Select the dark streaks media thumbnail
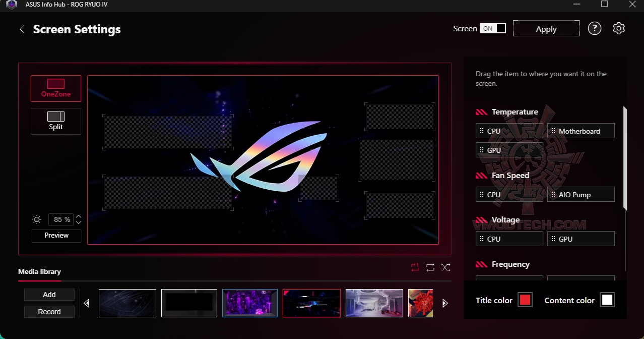Image resolution: width=644 pixels, height=339 pixels. [x=127, y=303]
